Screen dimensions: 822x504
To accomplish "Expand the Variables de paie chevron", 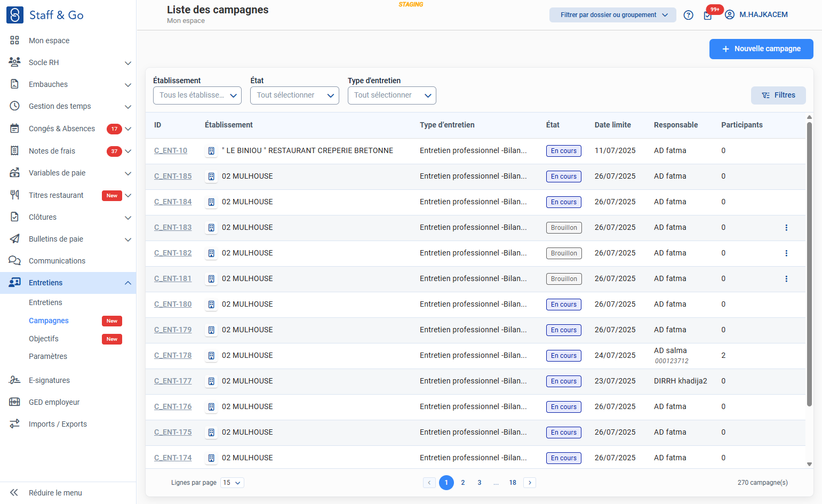I will (x=128, y=173).
